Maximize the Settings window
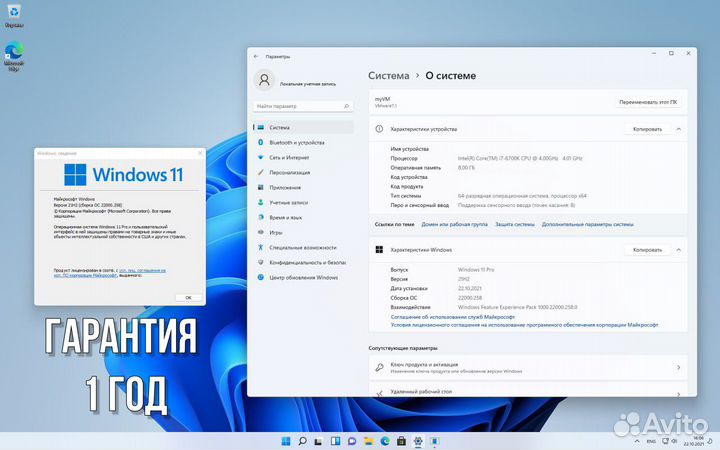 click(x=671, y=53)
